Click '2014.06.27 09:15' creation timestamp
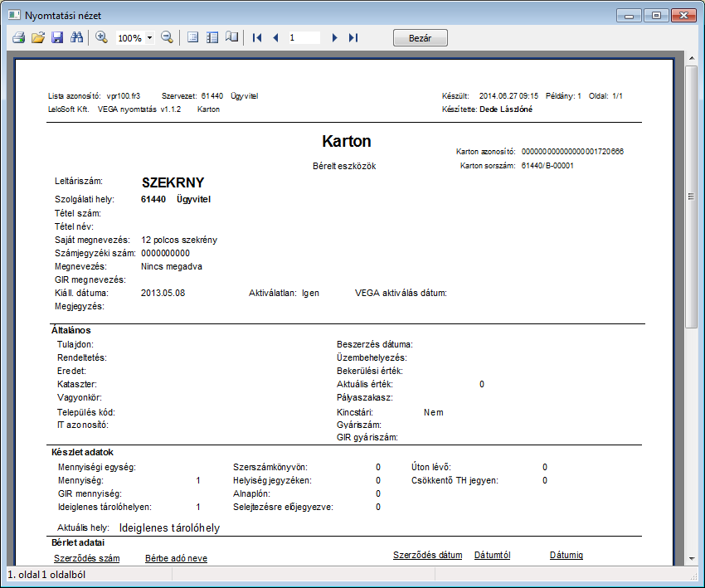Screen dimensions: 705x588 [508, 96]
